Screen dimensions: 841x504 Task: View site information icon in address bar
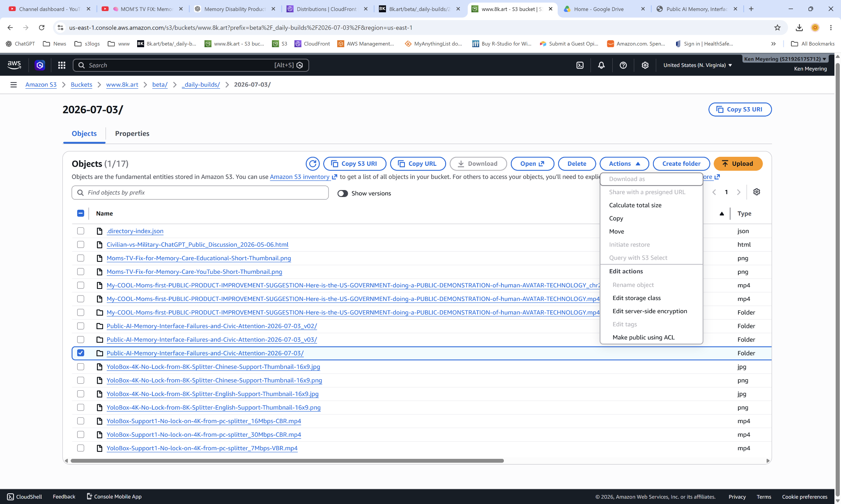pos(60,27)
